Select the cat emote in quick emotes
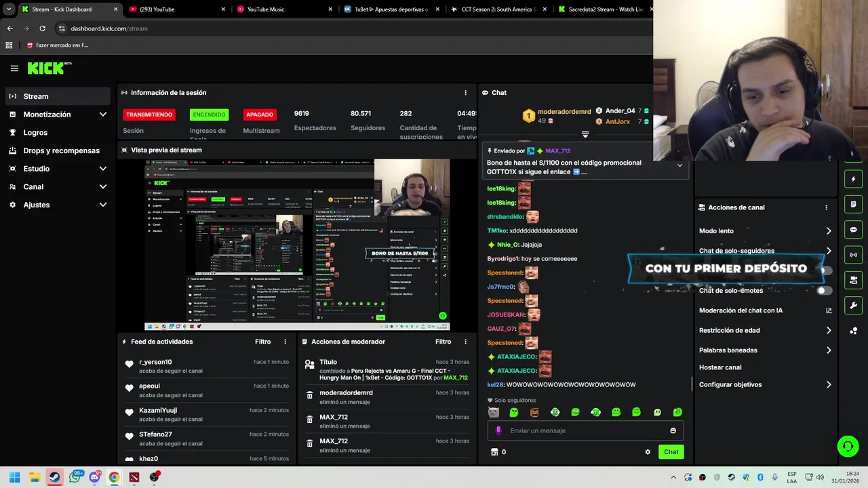 pyautogui.click(x=494, y=412)
